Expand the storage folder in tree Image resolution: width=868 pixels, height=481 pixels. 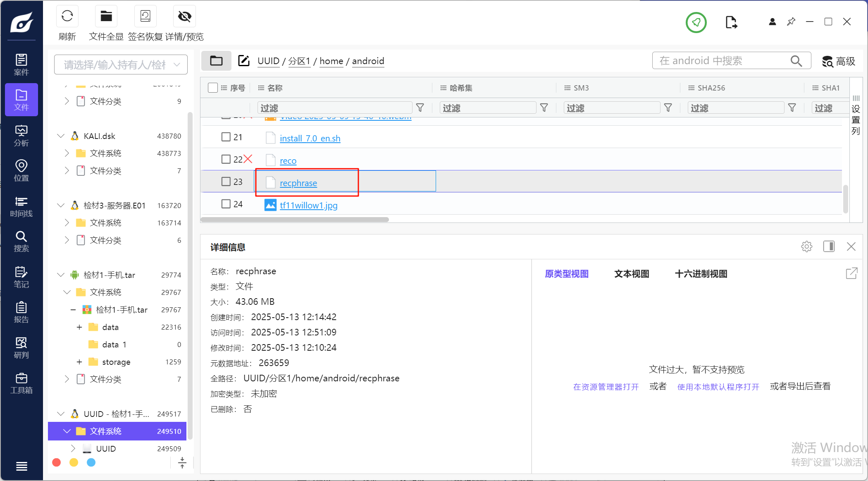pos(79,362)
